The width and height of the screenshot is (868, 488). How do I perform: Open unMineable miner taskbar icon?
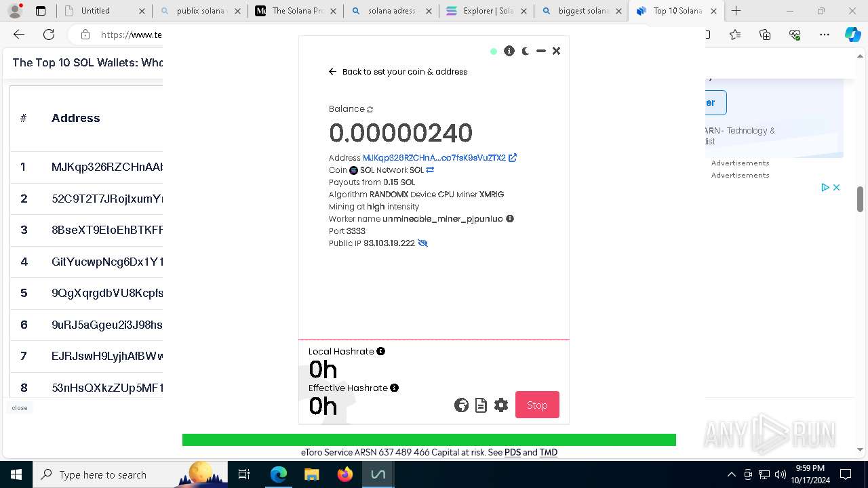[x=378, y=474]
